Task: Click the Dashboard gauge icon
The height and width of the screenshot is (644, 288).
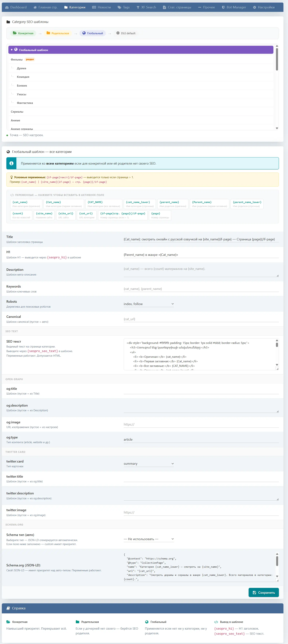Action: (7, 7)
